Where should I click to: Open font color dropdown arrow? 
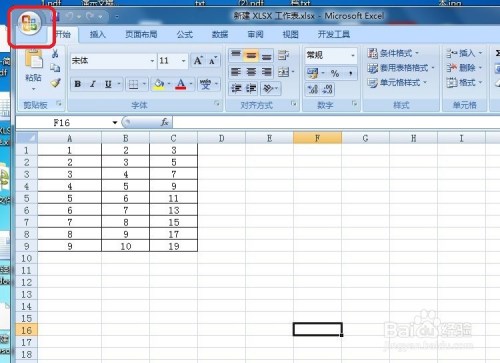191,84
